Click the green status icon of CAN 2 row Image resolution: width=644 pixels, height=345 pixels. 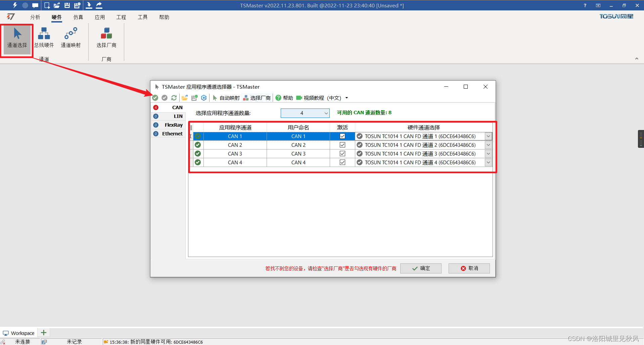click(x=198, y=145)
